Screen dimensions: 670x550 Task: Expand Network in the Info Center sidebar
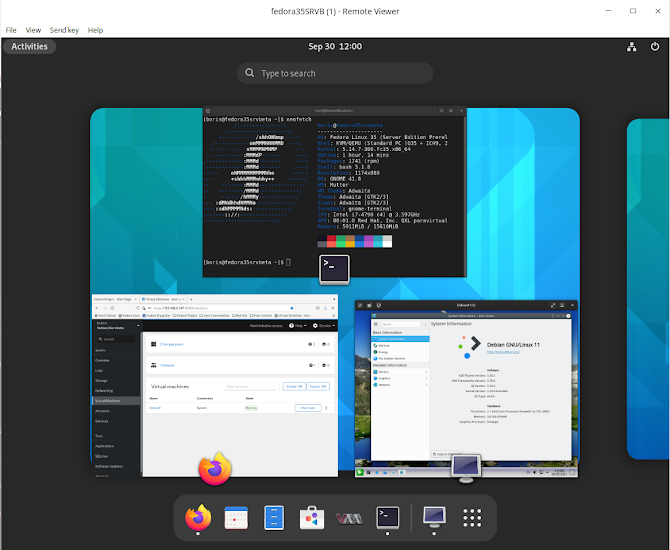click(x=400, y=385)
